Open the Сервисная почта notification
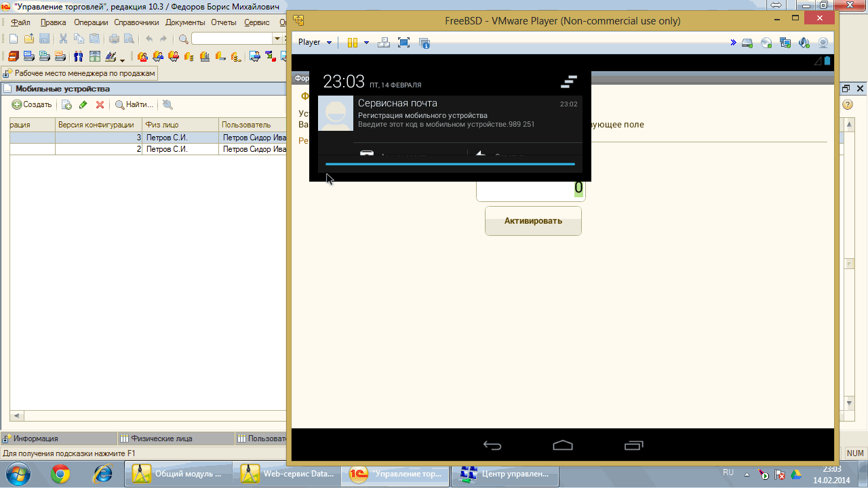 pyautogui.click(x=448, y=114)
